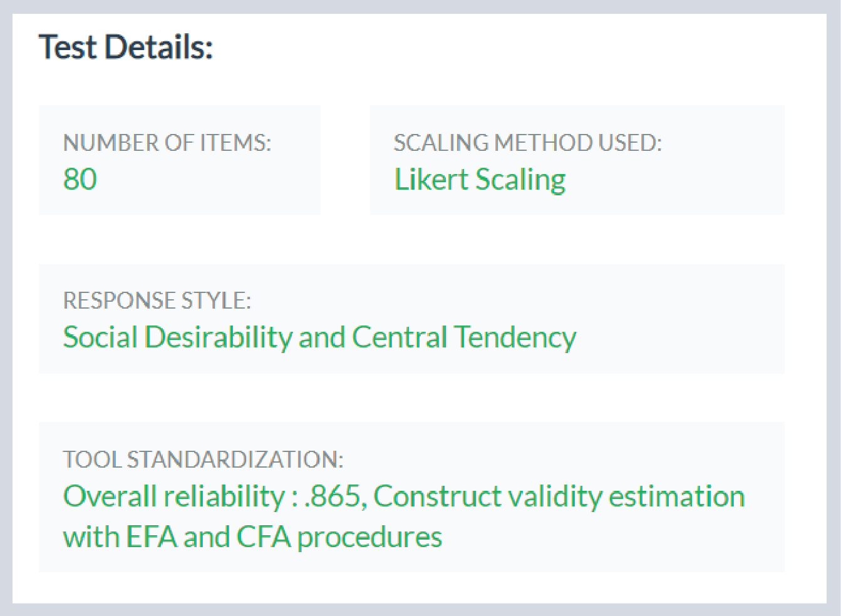Screen dimensions: 841x616
Task: Click the value 80
Action: pos(80,179)
